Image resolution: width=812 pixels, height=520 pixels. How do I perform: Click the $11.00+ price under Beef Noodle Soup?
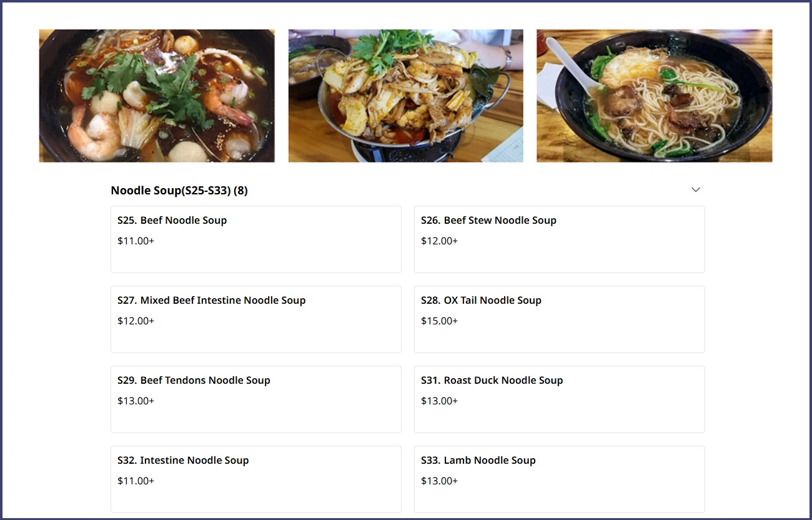[136, 241]
